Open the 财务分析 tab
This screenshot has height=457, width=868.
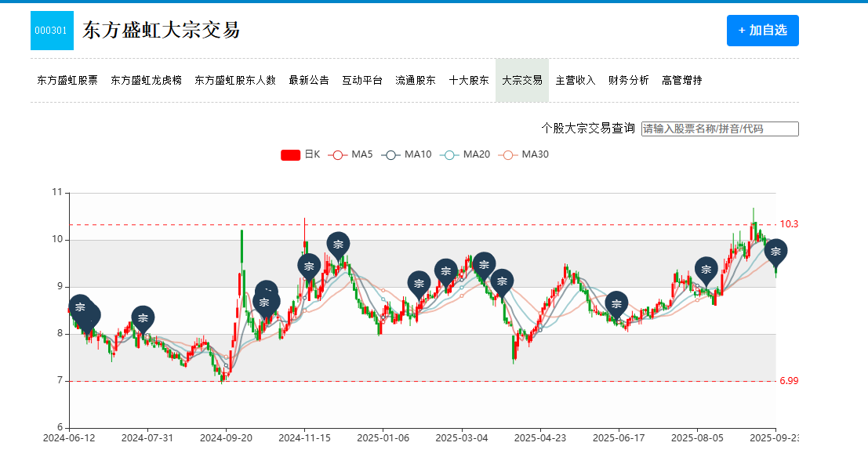pyautogui.click(x=628, y=80)
